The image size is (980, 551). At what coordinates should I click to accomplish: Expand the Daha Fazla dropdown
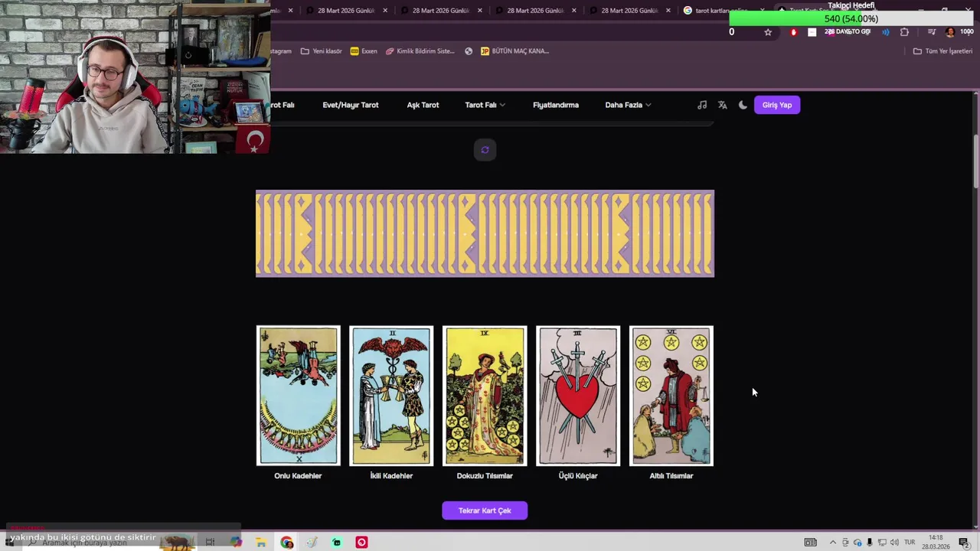(x=628, y=105)
